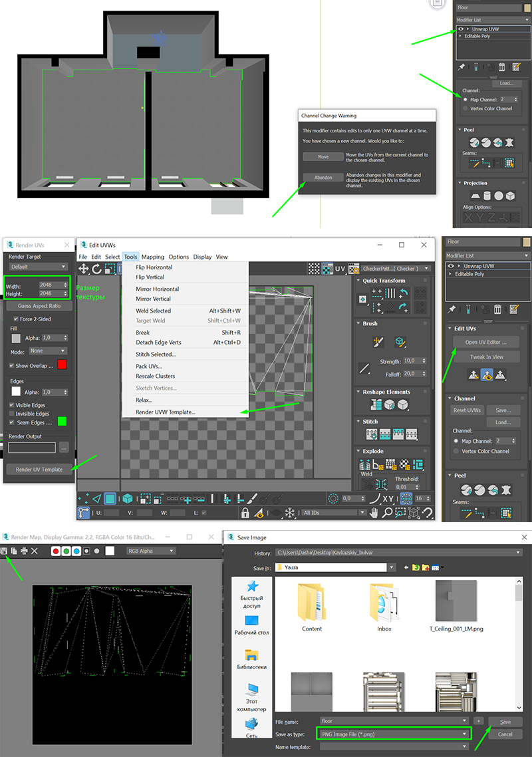Viewport: 532px width, 757px height.
Task: Click the print icon in Render Map window
Action: coord(24,551)
